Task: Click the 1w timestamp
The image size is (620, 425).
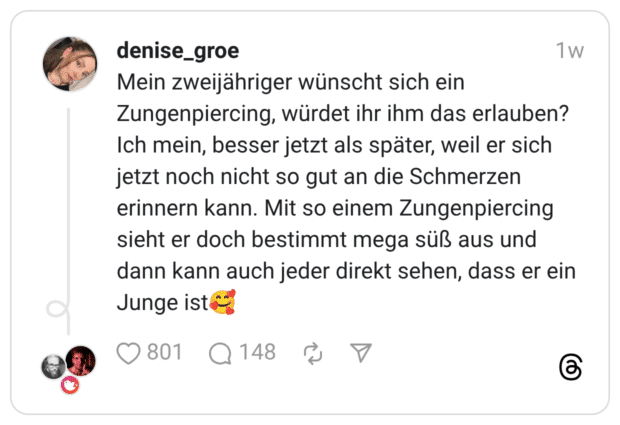Action: [x=569, y=51]
